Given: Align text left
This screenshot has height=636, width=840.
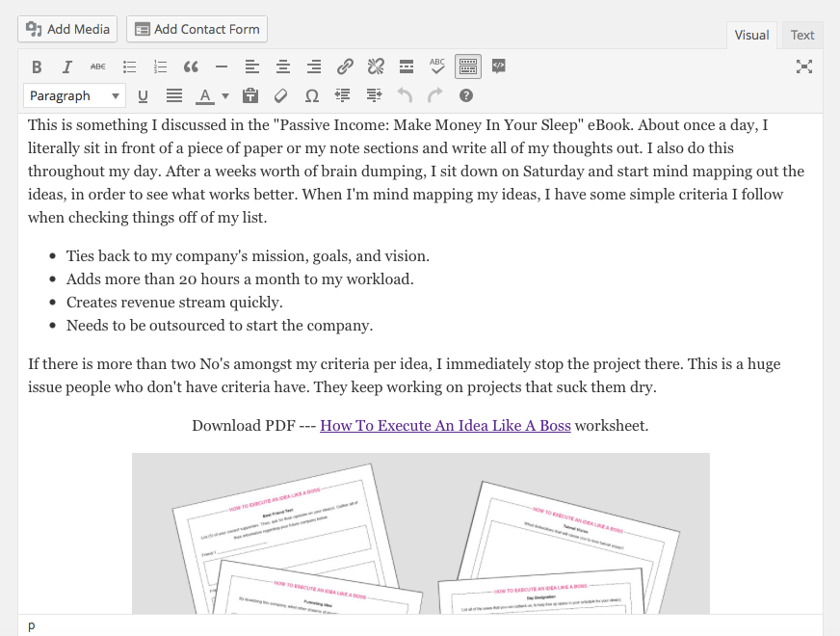Looking at the screenshot, I should coord(251,67).
